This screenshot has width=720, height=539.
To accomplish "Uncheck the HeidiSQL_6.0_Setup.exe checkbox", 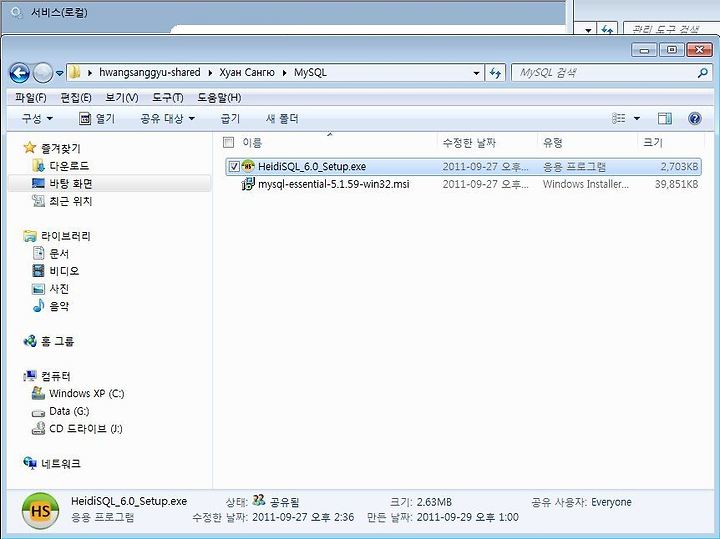I will [x=234, y=166].
